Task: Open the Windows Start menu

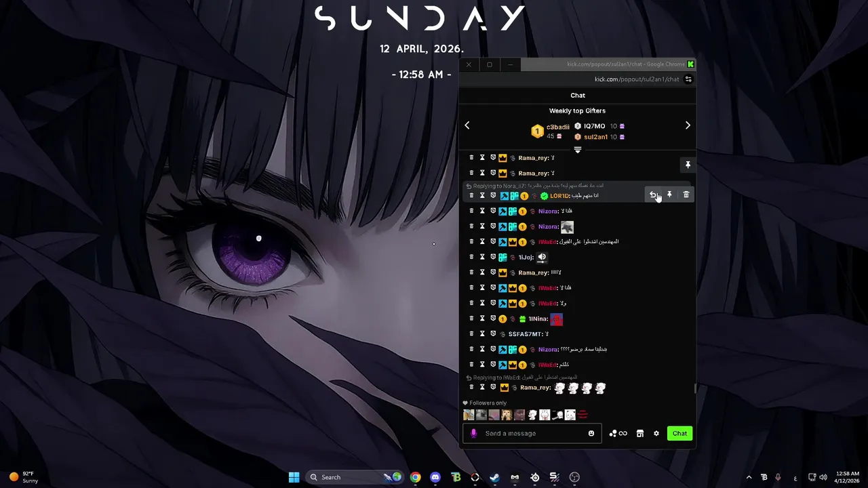Action: click(x=294, y=477)
